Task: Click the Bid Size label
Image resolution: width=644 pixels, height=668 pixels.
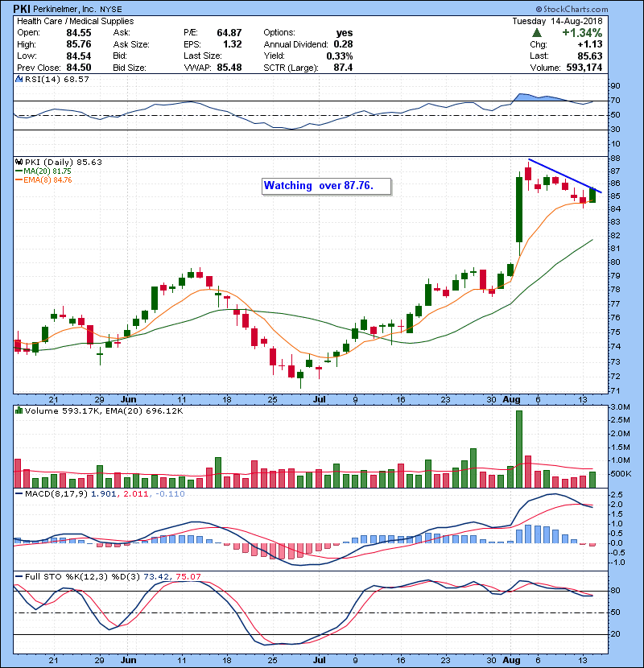Action: (130, 68)
